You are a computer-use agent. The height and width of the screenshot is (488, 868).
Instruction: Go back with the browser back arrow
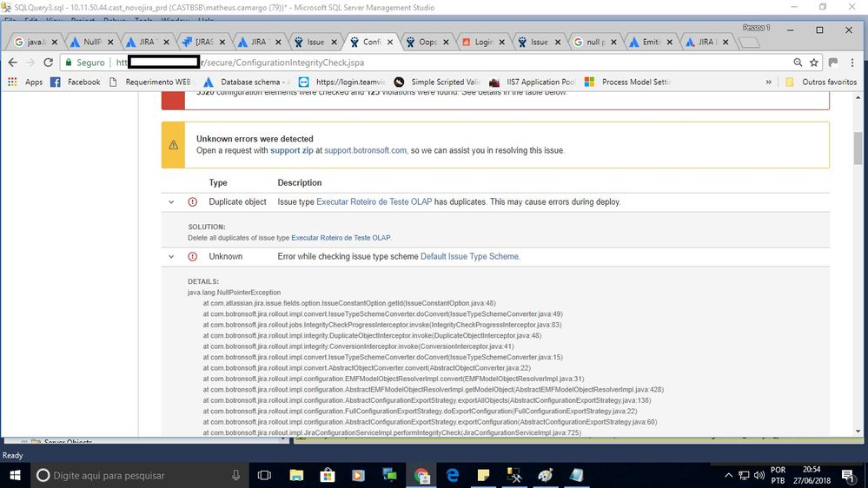click(x=13, y=63)
